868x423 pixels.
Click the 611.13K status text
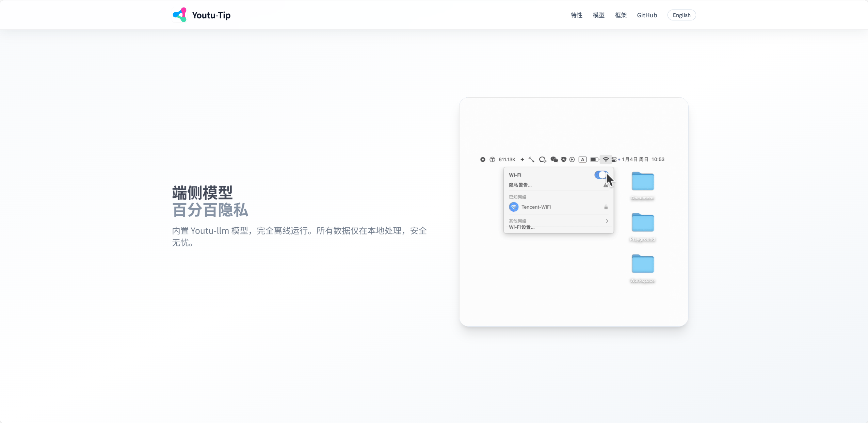pos(507,159)
